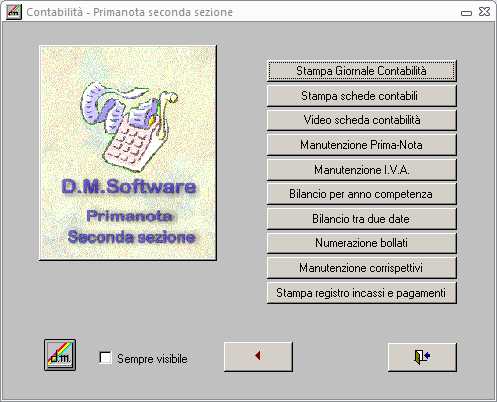
Task: Click the D.M.Software calculator splash image
Action: click(x=128, y=153)
